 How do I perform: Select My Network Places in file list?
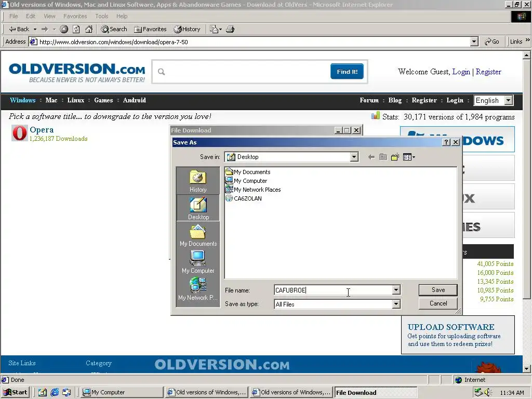[x=253, y=189]
